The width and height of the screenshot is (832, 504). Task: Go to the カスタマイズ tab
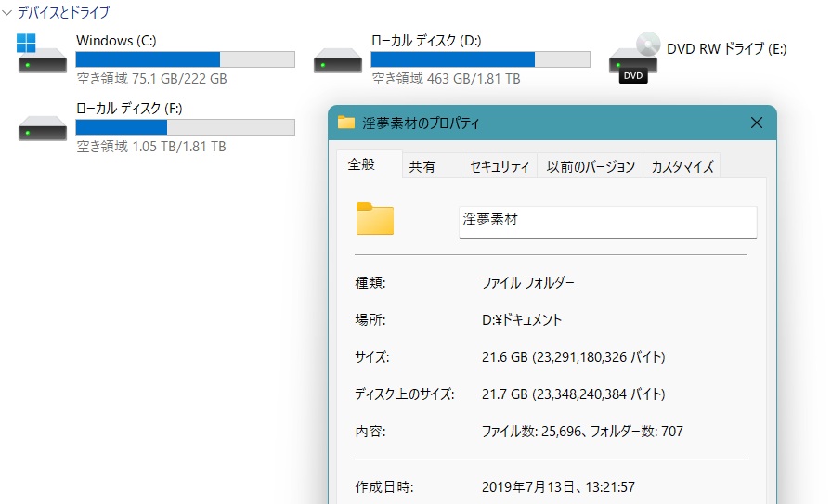coord(682,166)
